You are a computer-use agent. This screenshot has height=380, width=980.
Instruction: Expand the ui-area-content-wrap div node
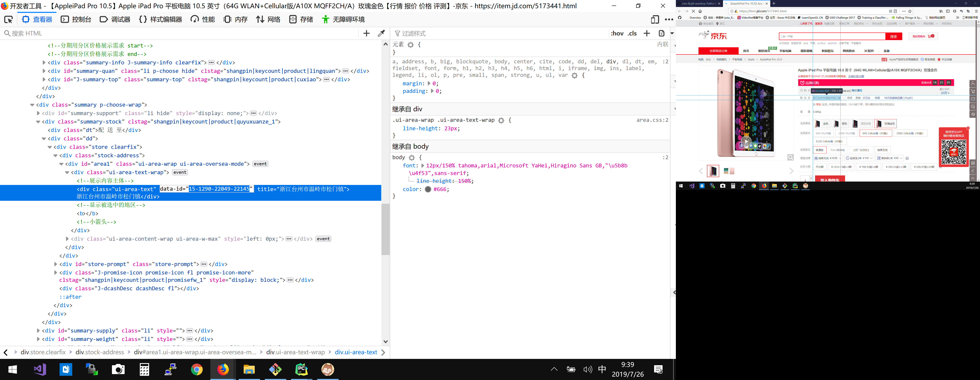[67, 239]
